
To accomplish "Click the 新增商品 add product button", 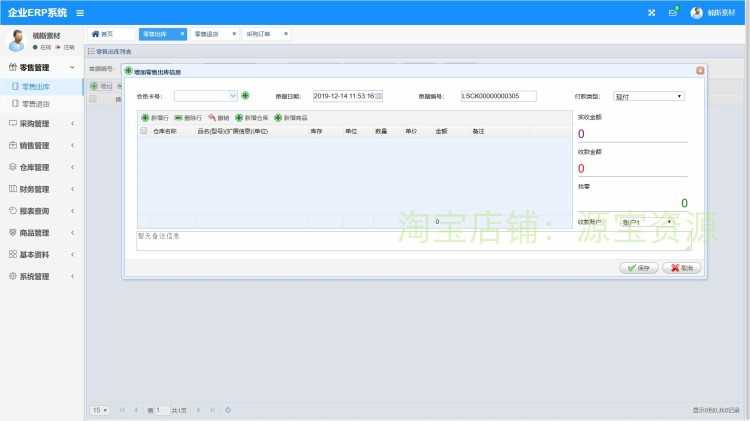I will point(291,118).
